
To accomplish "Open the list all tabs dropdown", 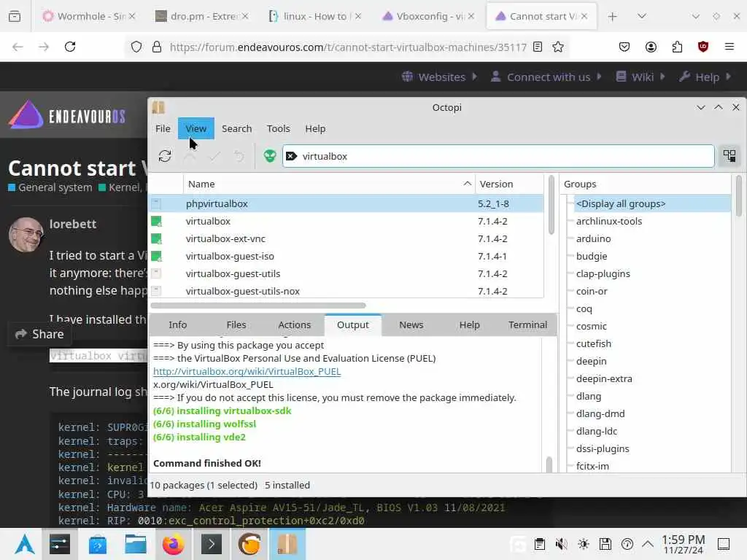I will pyautogui.click(x=642, y=16).
